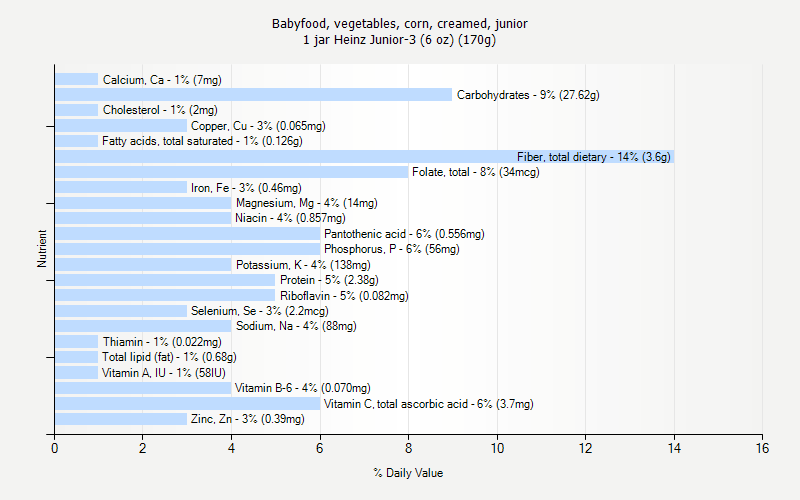This screenshot has width=800, height=500.
Task: Click the 'Nutrient' y-axis title
Action: (42, 249)
